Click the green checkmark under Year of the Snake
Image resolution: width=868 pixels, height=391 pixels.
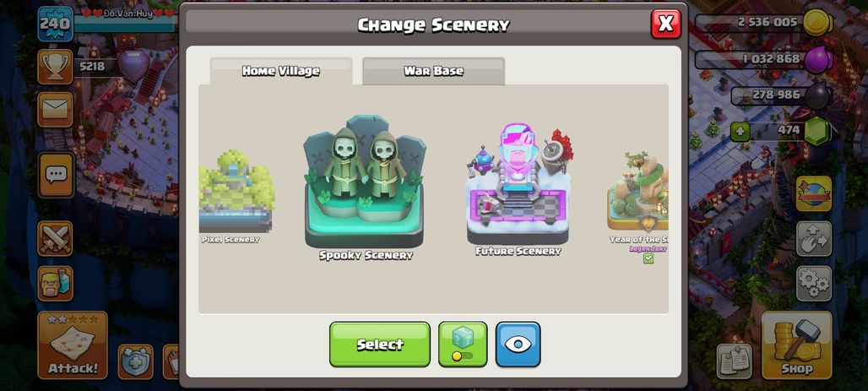pyautogui.click(x=648, y=258)
